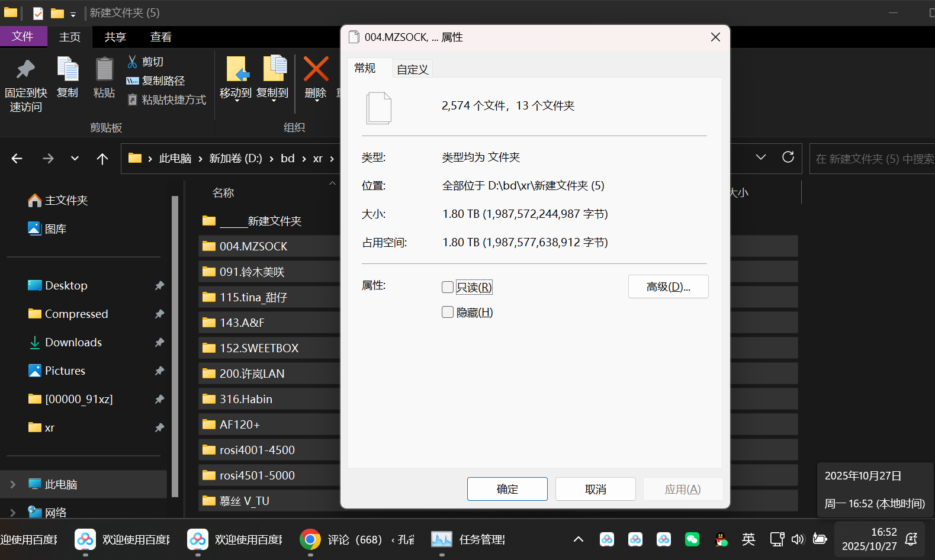
Task: Open the View ribbon tab
Action: click(160, 37)
